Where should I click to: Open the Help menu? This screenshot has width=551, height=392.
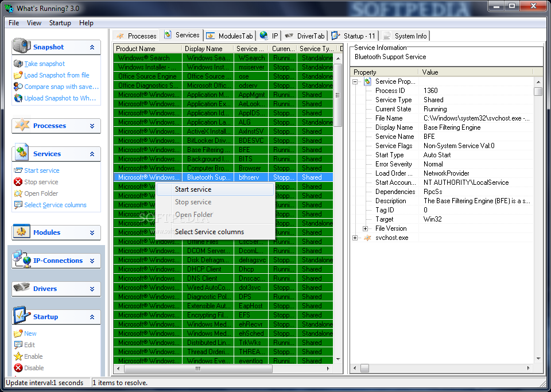pos(86,23)
